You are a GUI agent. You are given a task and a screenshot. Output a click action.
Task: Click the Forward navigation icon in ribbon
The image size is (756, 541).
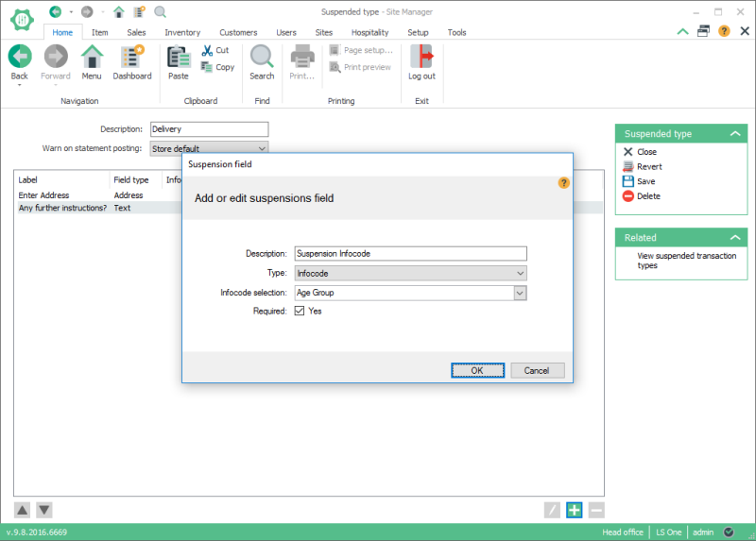(x=56, y=57)
